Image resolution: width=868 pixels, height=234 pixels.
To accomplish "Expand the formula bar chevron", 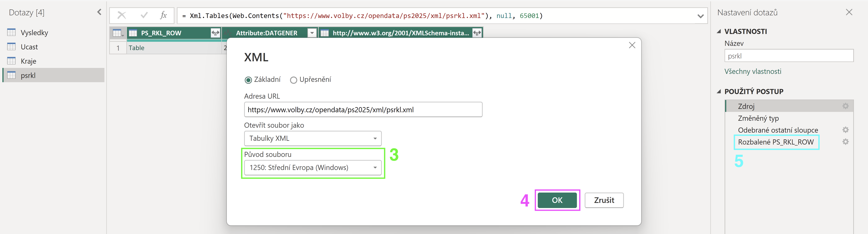I will pyautogui.click(x=701, y=16).
